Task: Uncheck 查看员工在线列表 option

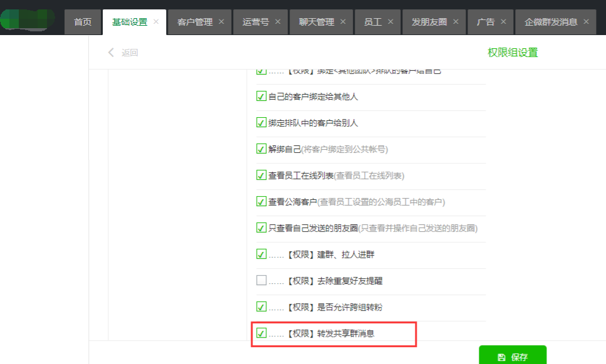Action: (261, 175)
